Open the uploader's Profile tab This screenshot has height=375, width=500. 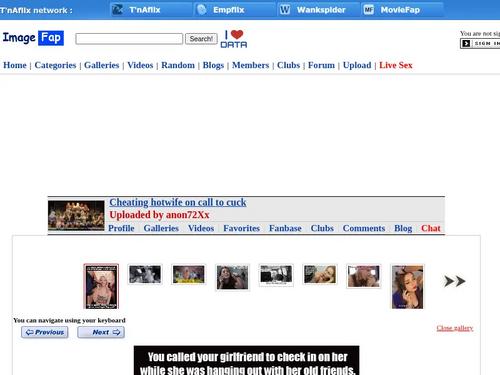click(x=121, y=228)
